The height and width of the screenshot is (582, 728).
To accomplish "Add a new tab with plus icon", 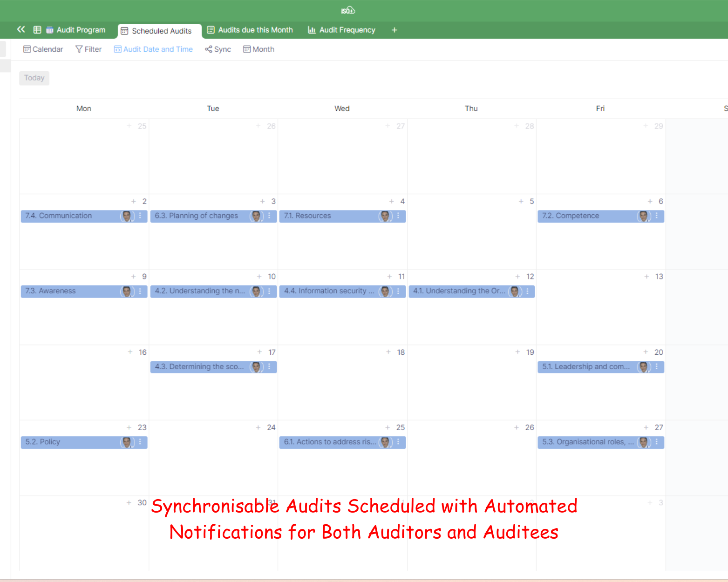I will coord(394,30).
